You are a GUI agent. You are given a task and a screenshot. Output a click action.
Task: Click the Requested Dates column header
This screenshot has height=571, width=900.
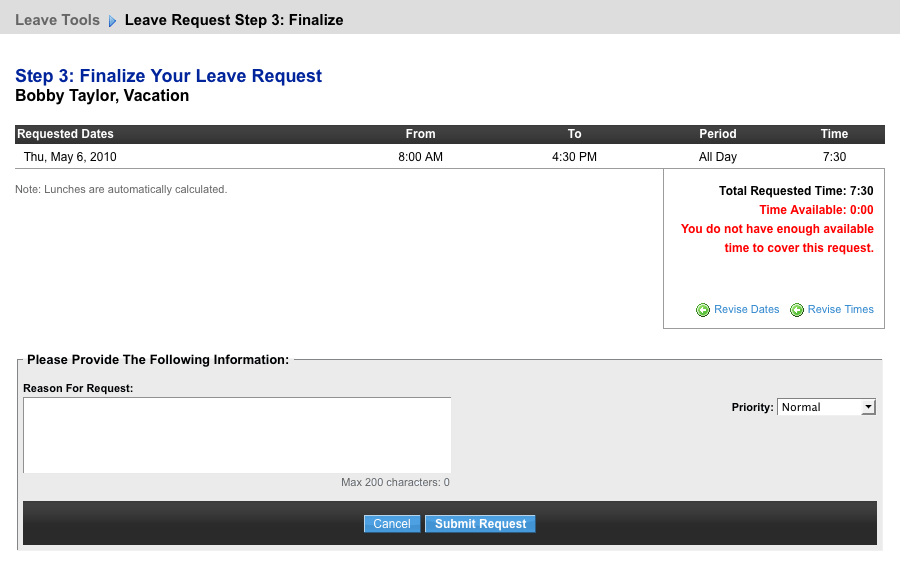(x=65, y=134)
